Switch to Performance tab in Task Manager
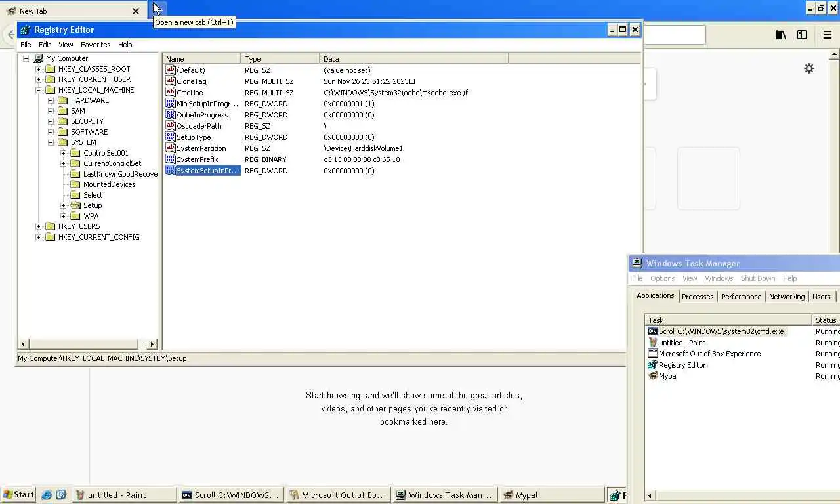 pos(742,297)
